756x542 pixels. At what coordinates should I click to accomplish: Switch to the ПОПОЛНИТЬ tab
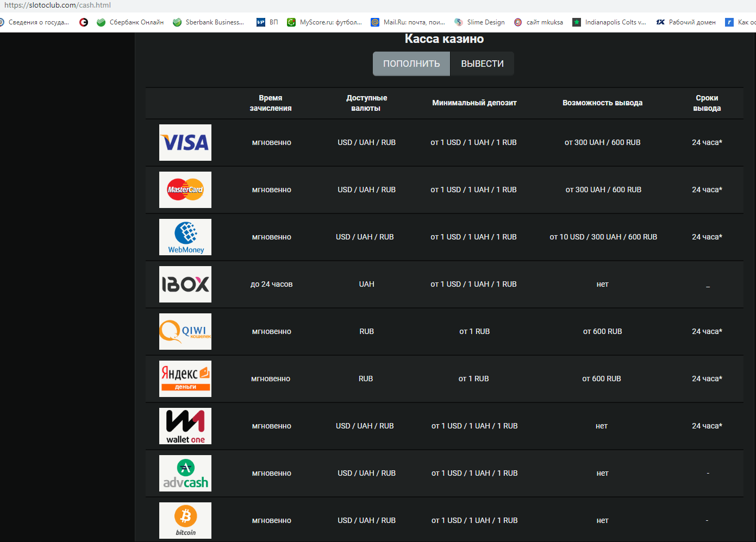(x=411, y=64)
